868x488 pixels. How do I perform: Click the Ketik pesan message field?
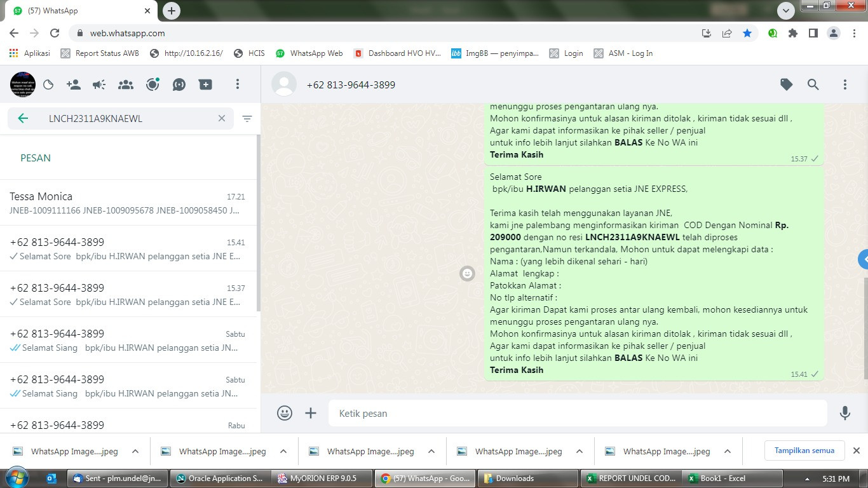(x=578, y=413)
